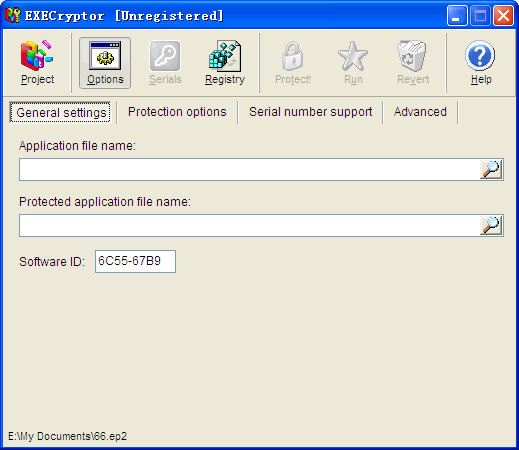
Task: Switch to General settings tab
Action: click(60, 112)
